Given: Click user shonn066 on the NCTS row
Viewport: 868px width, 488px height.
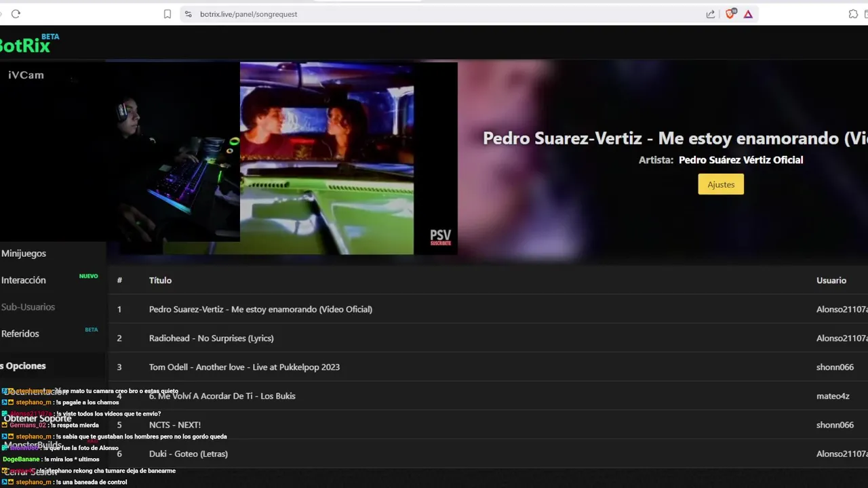Looking at the screenshot, I should click(x=835, y=425).
